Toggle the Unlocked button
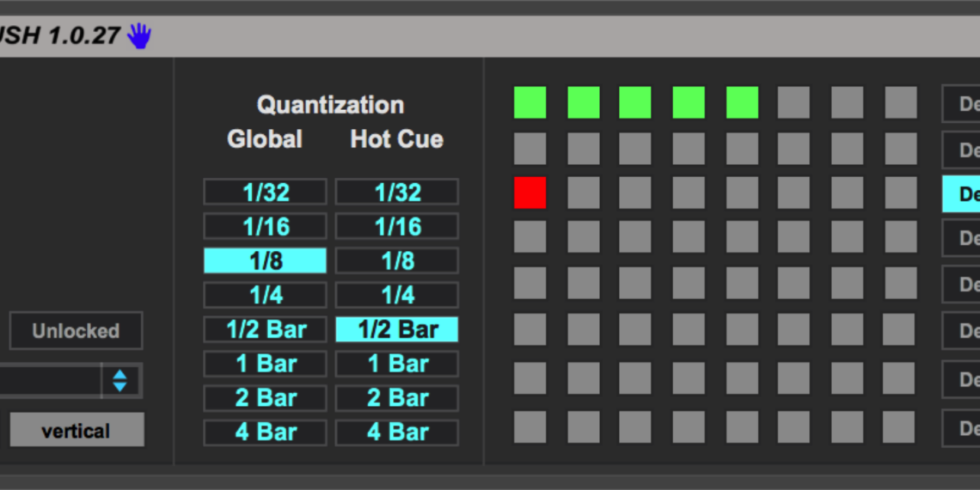This screenshot has height=490, width=980. [x=76, y=331]
